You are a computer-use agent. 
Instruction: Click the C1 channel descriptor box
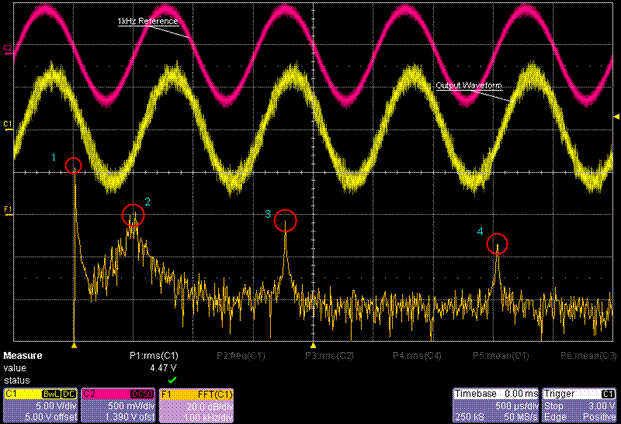click(37, 404)
